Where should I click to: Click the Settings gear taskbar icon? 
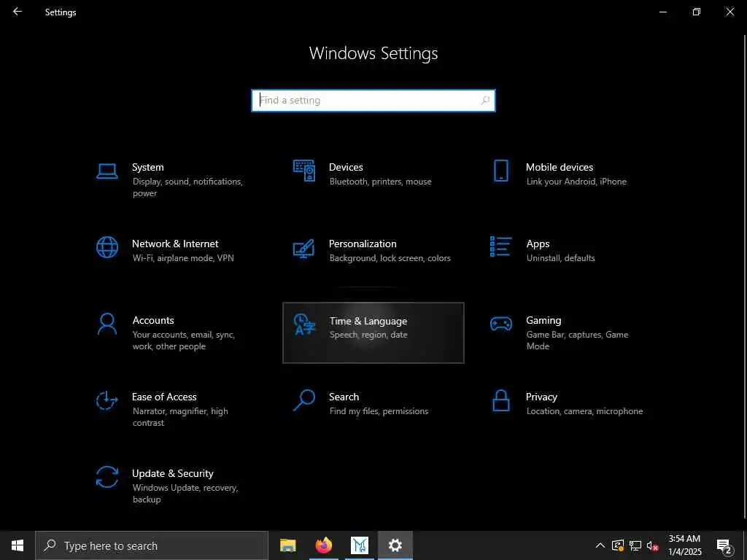point(395,545)
